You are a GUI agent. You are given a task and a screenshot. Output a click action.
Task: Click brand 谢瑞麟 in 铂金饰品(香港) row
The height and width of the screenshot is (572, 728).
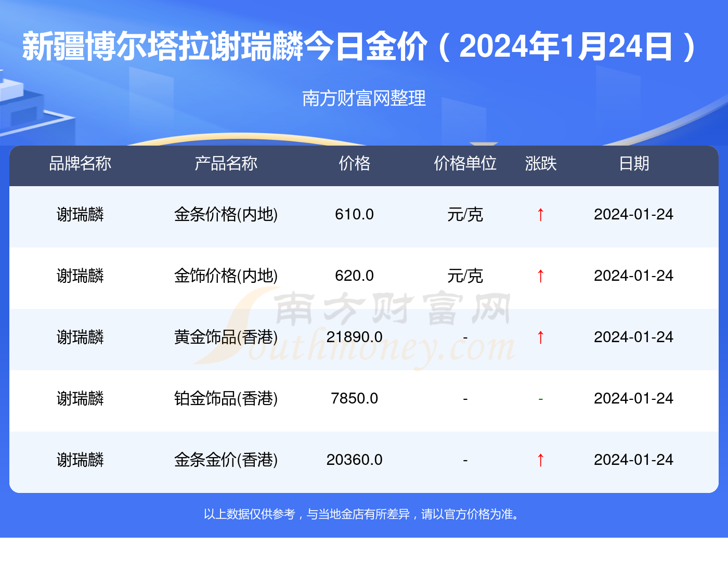tap(80, 398)
